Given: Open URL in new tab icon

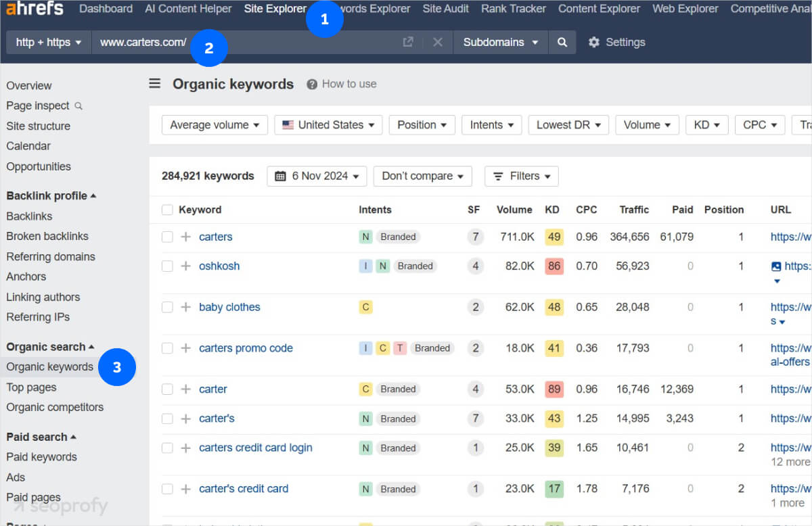Looking at the screenshot, I should [x=408, y=42].
